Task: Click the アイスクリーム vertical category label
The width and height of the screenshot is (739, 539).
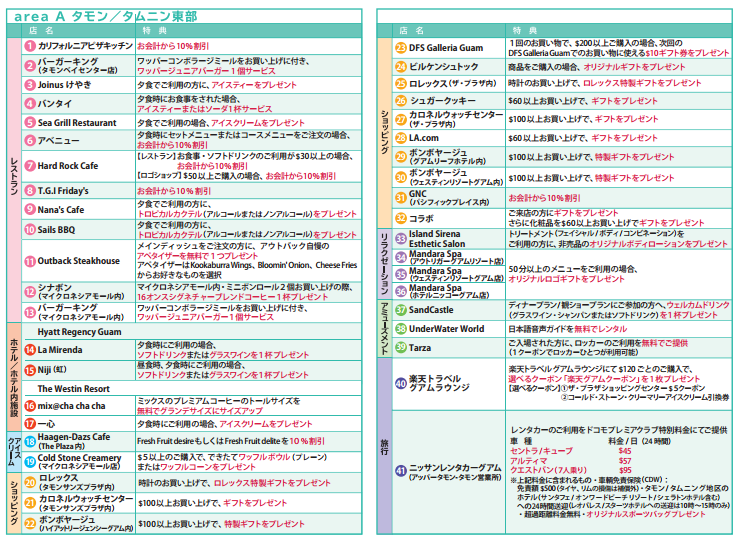Action: pos(14,452)
